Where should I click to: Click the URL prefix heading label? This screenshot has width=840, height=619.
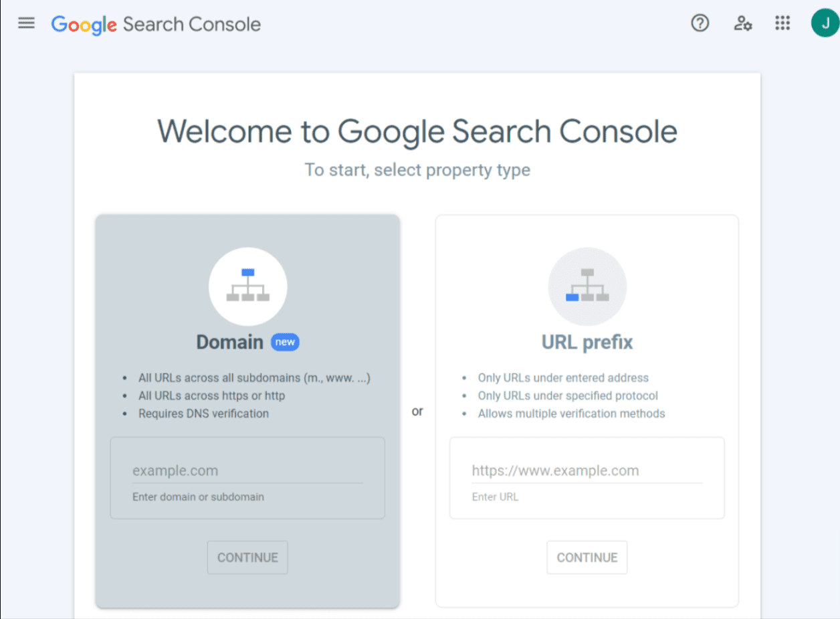(x=587, y=342)
